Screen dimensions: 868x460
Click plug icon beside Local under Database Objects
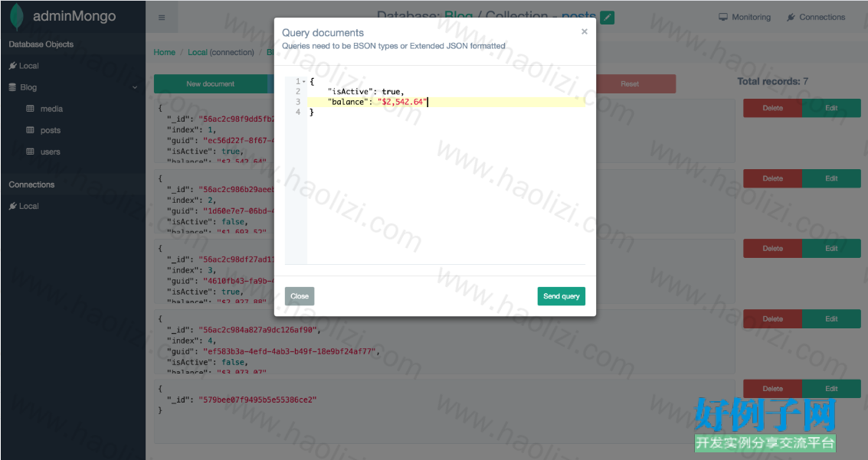pyautogui.click(x=13, y=66)
